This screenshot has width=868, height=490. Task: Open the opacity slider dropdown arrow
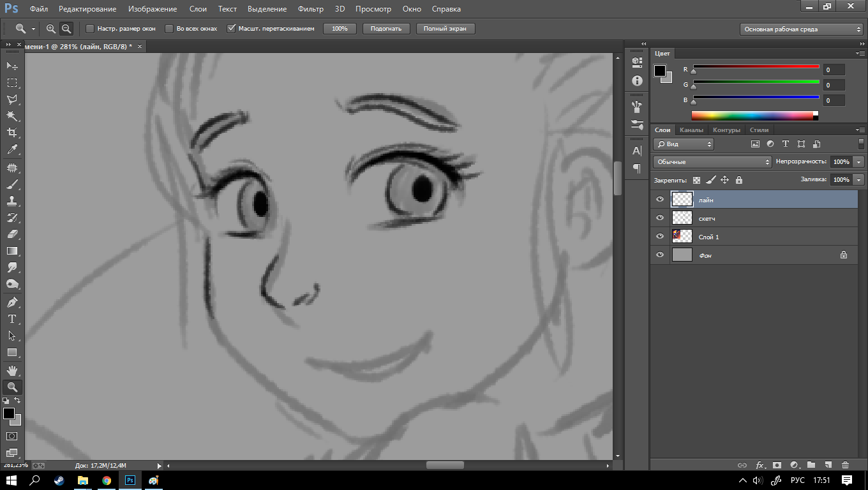[859, 162]
